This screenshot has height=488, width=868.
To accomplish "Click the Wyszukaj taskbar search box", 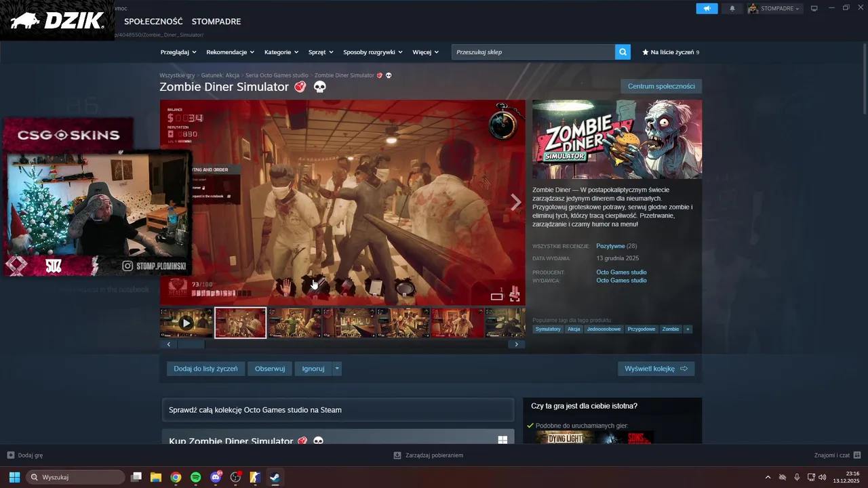I will (x=75, y=477).
